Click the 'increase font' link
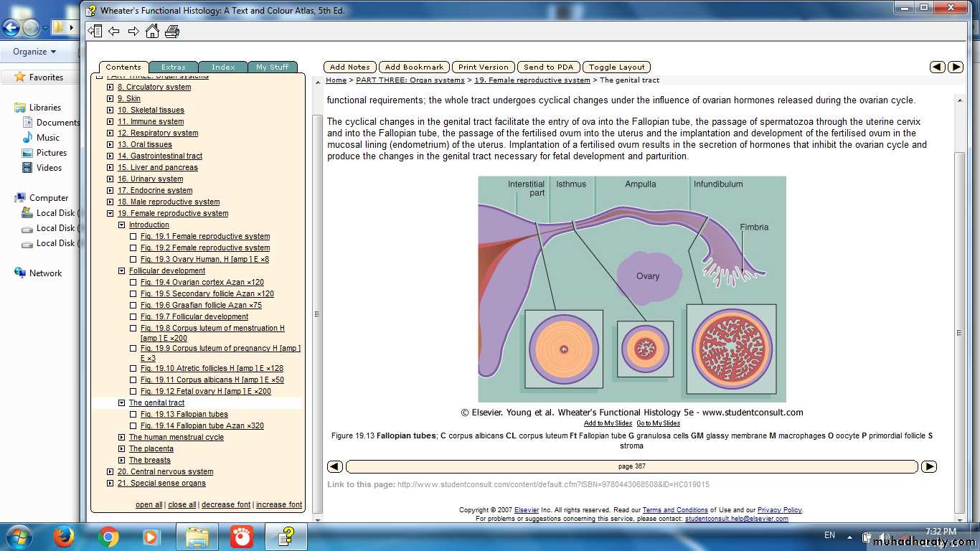 (x=279, y=505)
